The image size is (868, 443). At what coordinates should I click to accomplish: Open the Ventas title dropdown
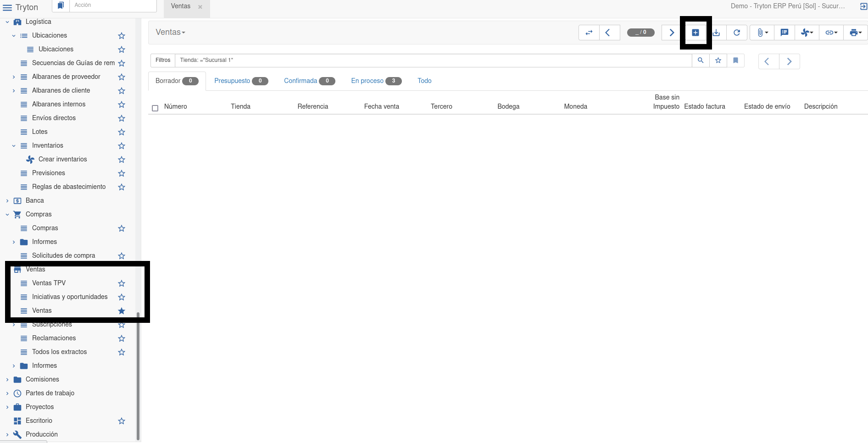(x=170, y=33)
